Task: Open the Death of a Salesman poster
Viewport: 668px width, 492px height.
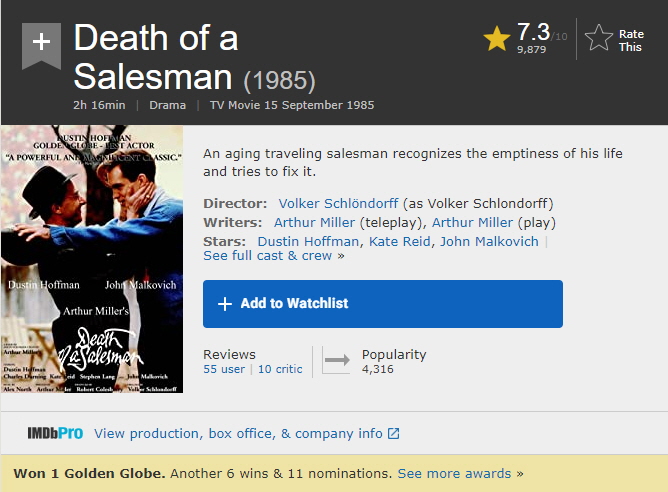Action: (x=92, y=258)
